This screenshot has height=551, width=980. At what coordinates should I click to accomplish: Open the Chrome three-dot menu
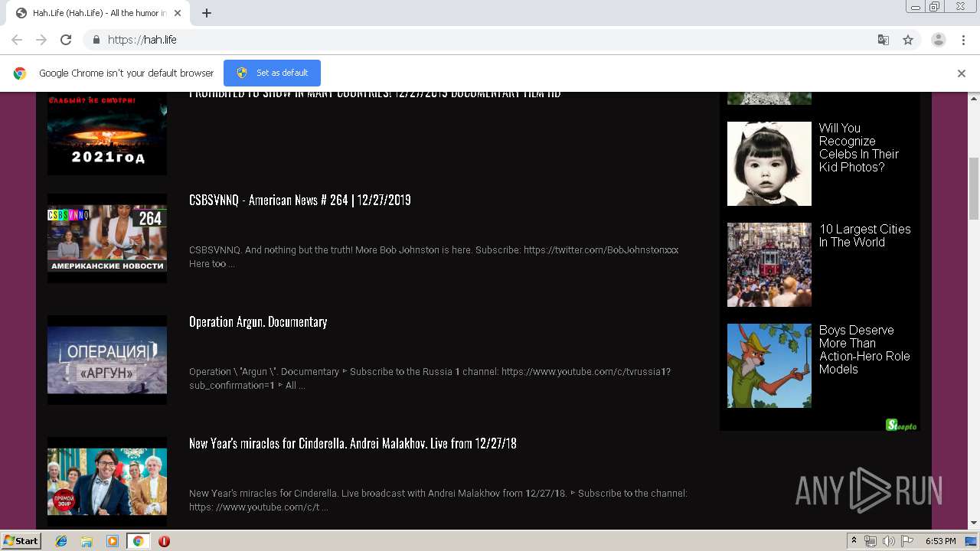point(963,40)
